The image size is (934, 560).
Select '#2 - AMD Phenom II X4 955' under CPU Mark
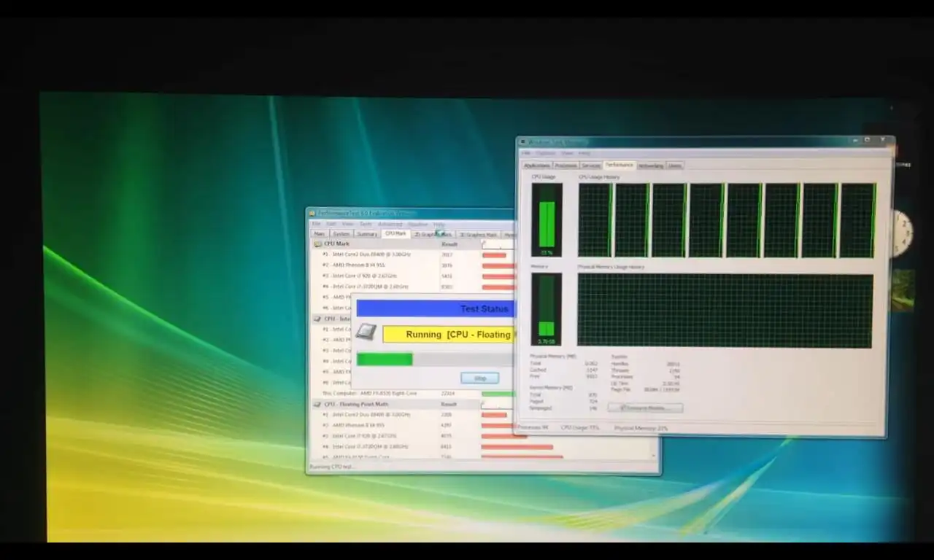[x=411, y=265]
